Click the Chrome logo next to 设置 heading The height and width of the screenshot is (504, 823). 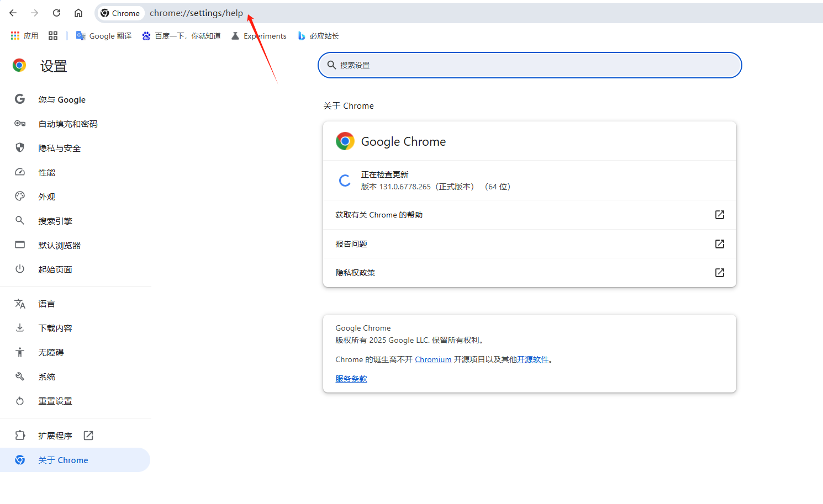(x=19, y=66)
